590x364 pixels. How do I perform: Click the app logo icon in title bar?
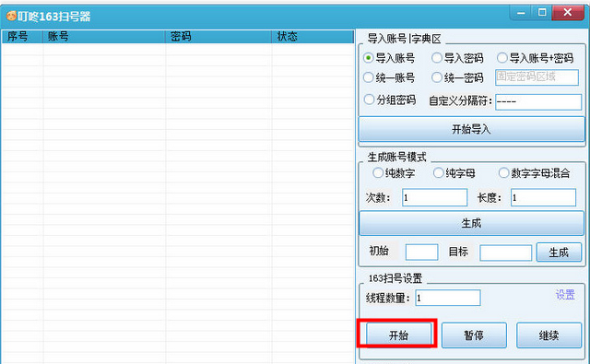11,16
